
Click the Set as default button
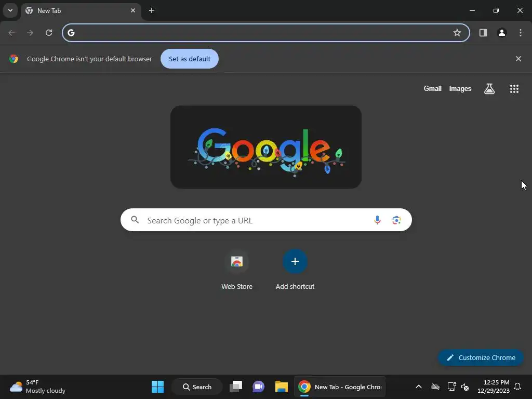(x=190, y=59)
